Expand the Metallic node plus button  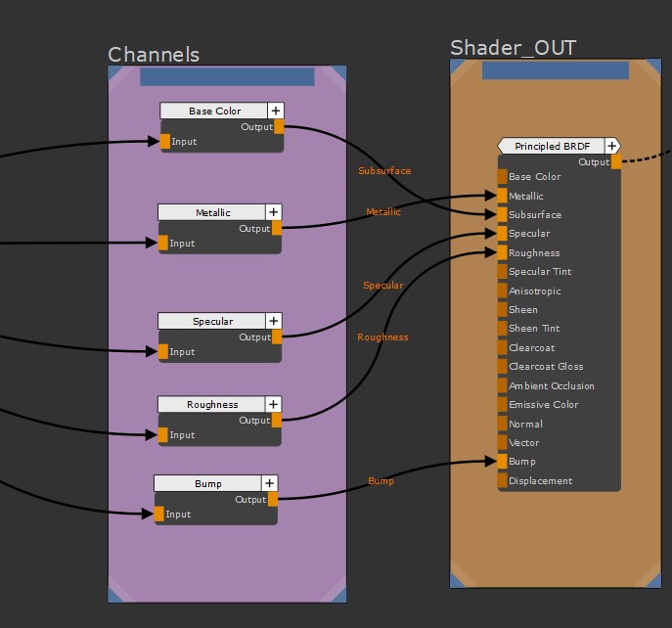click(273, 212)
